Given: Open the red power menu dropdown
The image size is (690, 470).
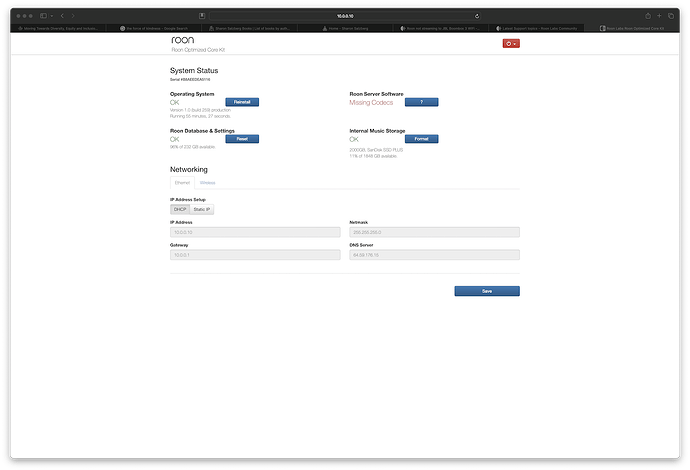Looking at the screenshot, I should pos(510,44).
